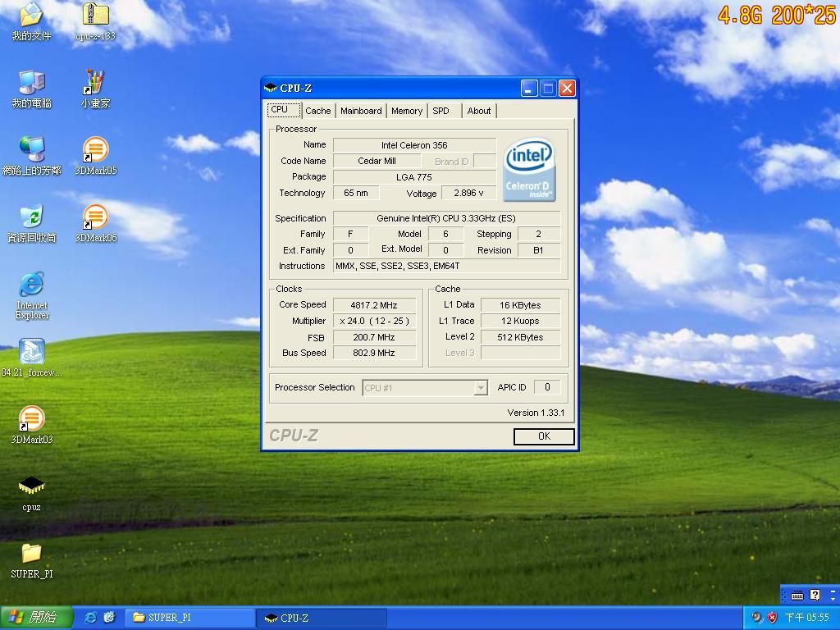Click the L1 Data value '16 KBytes'
The width and height of the screenshot is (840, 630).
click(x=520, y=305)
